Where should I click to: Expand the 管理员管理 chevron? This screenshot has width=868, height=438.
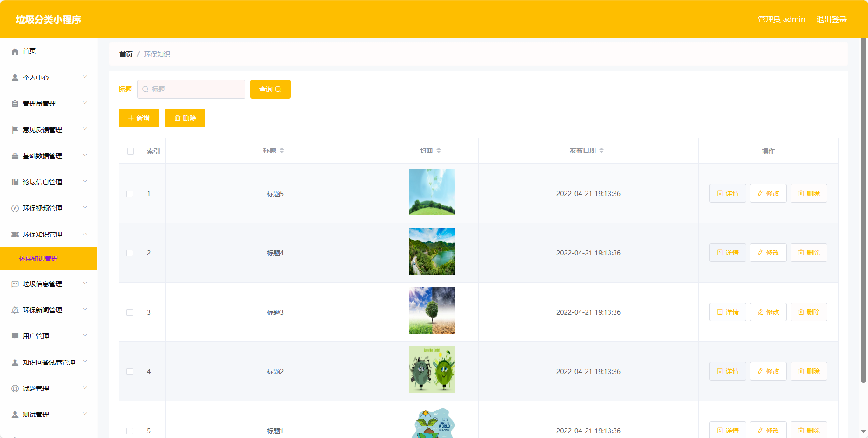coord(85,103)
